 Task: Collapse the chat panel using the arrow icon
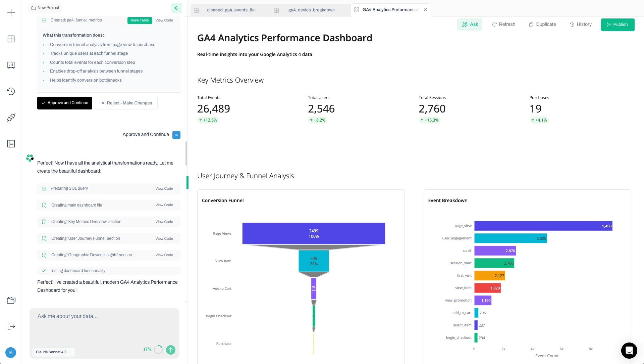177,8
